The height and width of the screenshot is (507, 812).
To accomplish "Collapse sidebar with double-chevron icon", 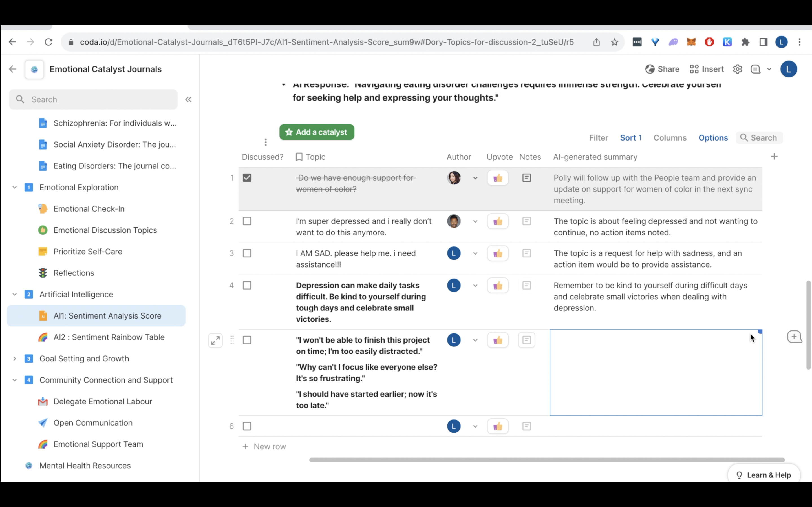I will tap(188, 100).
